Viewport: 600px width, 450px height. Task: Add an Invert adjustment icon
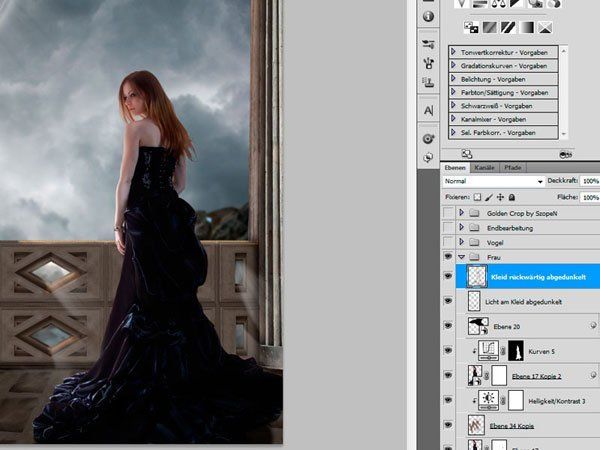[471, 27]
